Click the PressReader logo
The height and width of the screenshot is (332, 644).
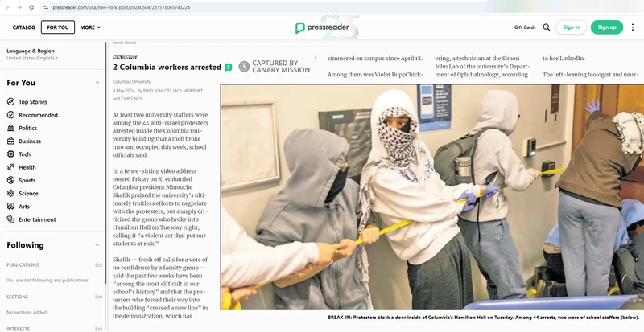click(322, 27)
